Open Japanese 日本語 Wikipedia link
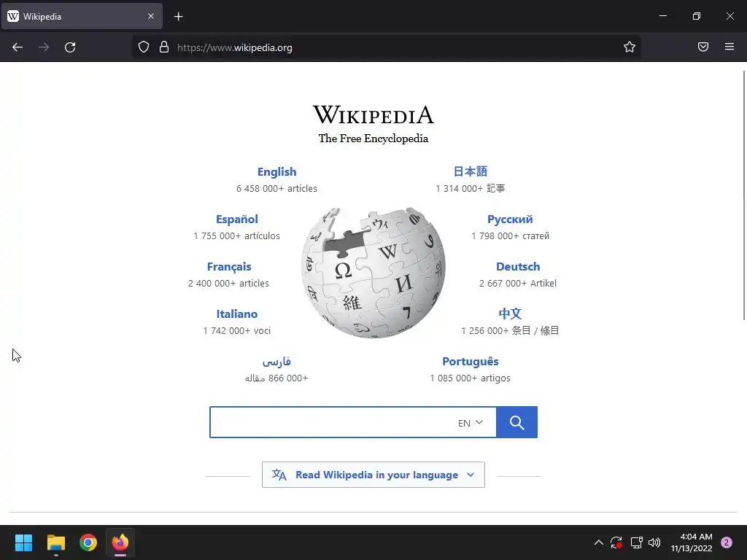 [x=471, y=171]
